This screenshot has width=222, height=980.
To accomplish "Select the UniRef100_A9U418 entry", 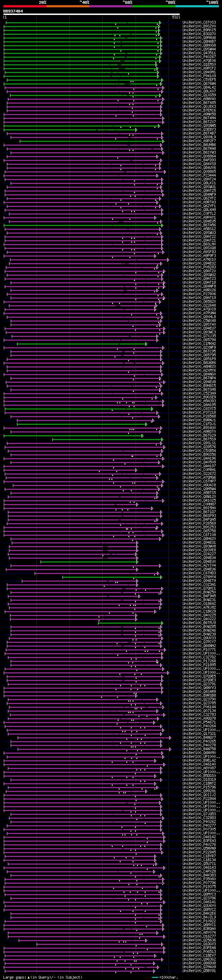I will 199,485.
